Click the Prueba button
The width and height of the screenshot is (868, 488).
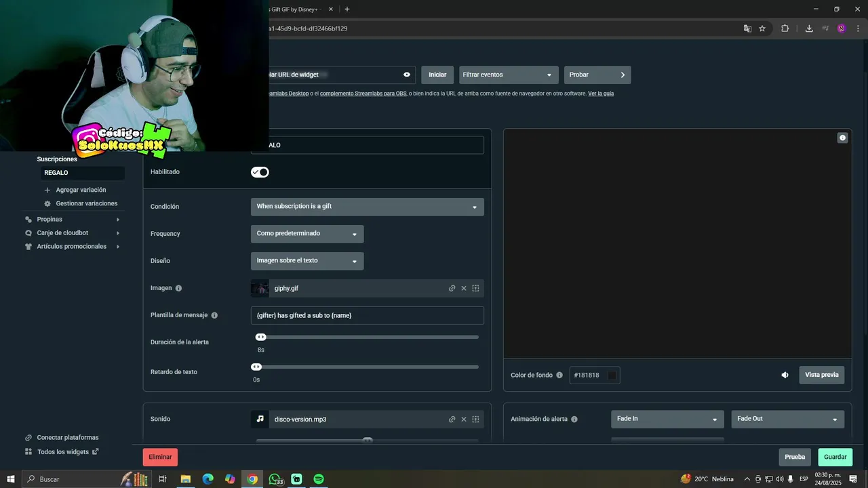[795, 457]
